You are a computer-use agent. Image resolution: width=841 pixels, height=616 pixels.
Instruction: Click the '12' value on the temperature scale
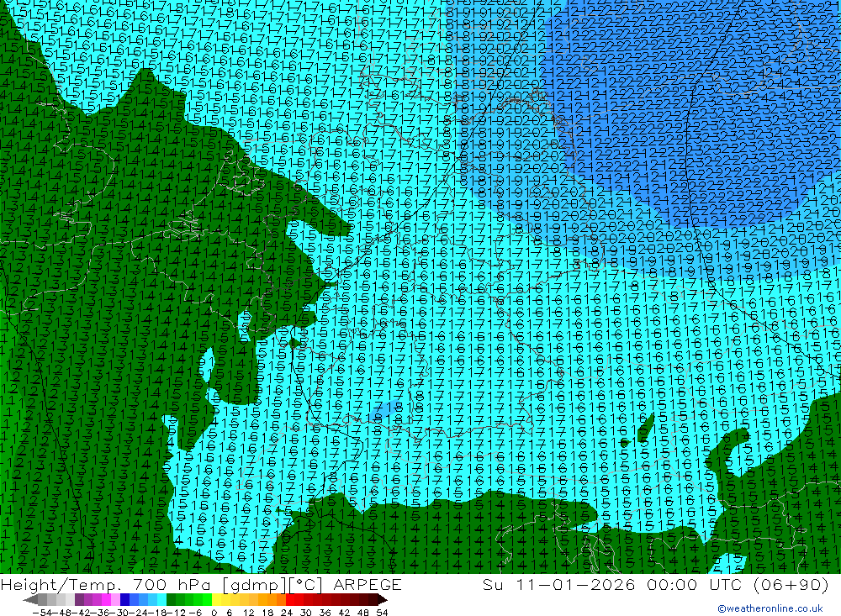point(249,613)
